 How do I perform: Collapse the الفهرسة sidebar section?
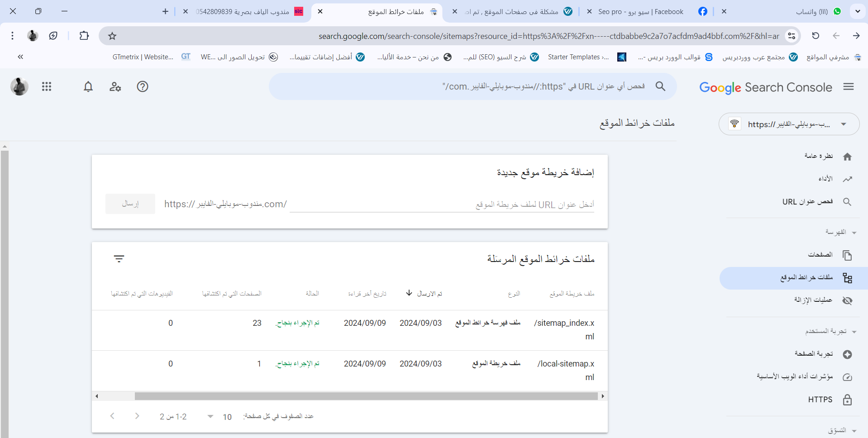pos(854,233)
